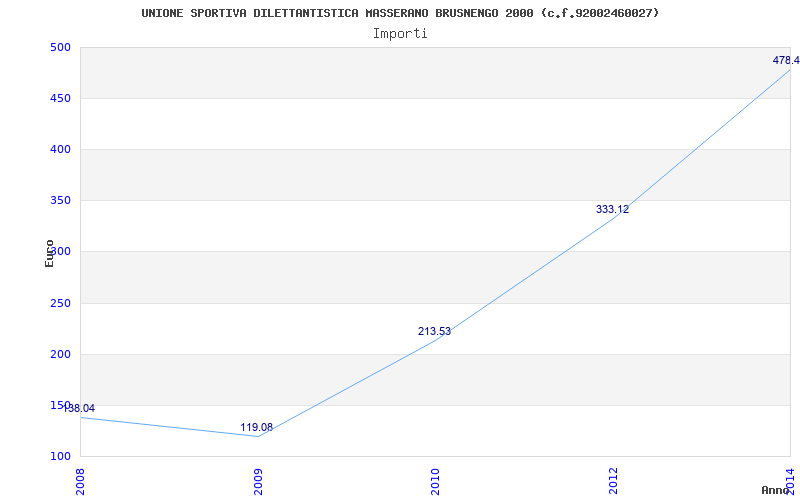Click the 2008 x-axis year label
Viewport: 800px width, 500px height.
point(80,482)
